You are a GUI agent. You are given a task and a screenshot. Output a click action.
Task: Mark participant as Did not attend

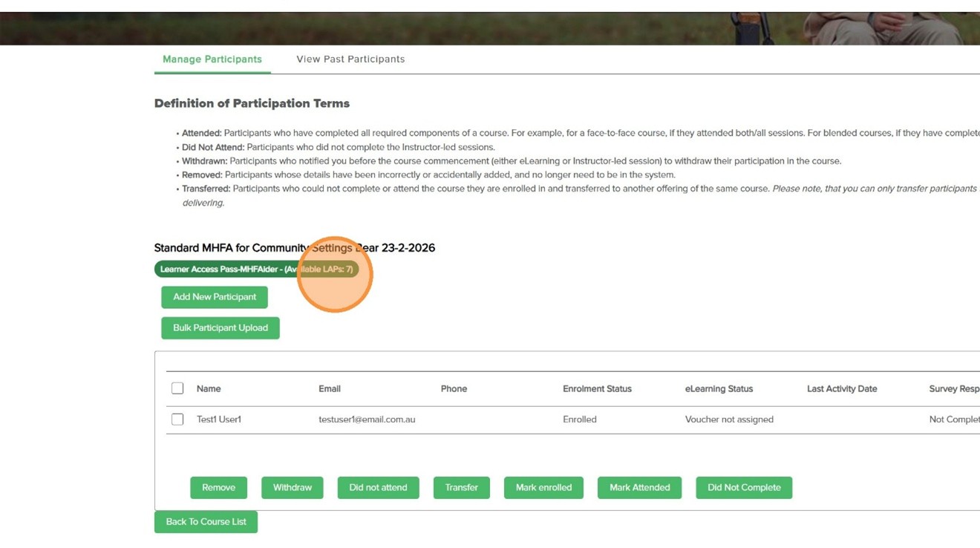[x=378, y=488]
